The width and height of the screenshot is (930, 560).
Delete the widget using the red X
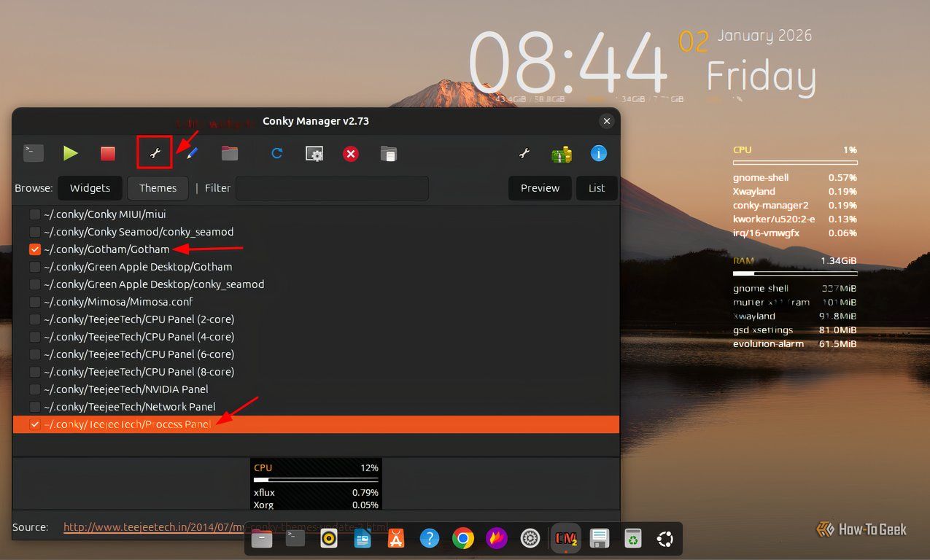350,153
